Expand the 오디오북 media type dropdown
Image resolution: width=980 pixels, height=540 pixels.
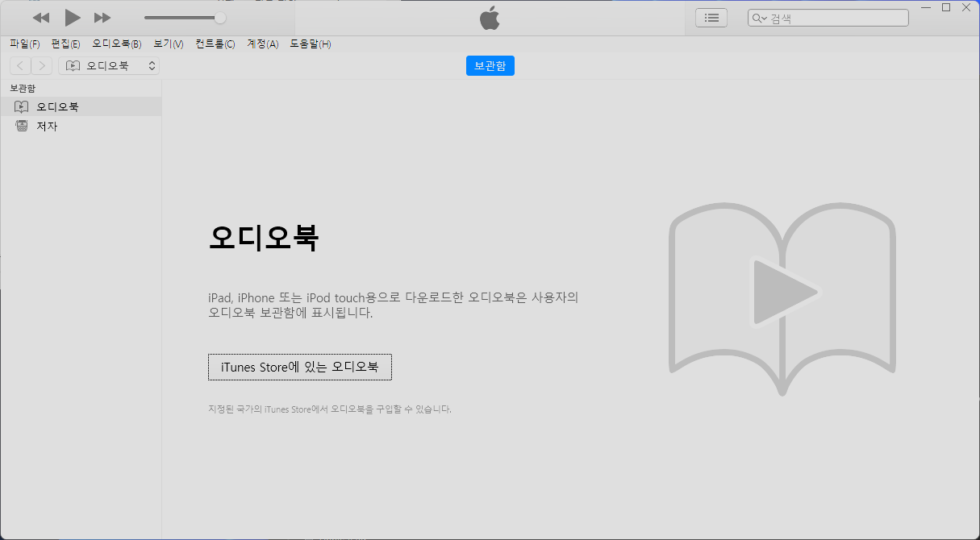click(x=109, y=66)
